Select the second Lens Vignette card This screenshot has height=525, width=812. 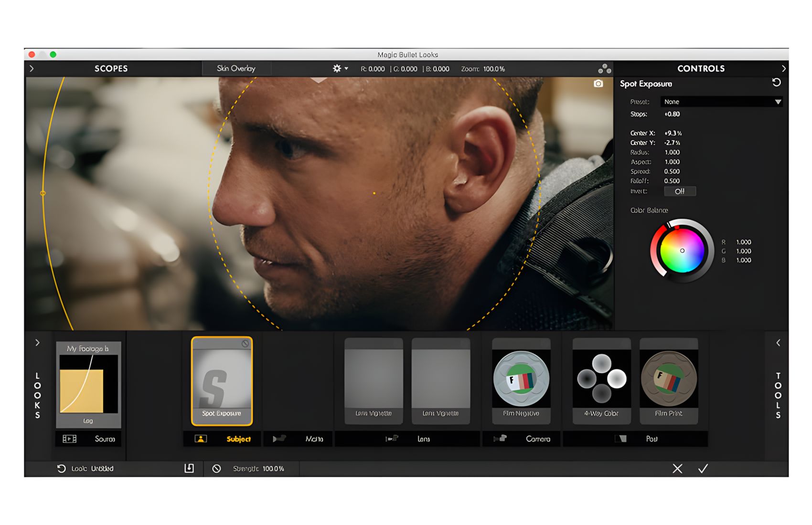coord(441,381)
